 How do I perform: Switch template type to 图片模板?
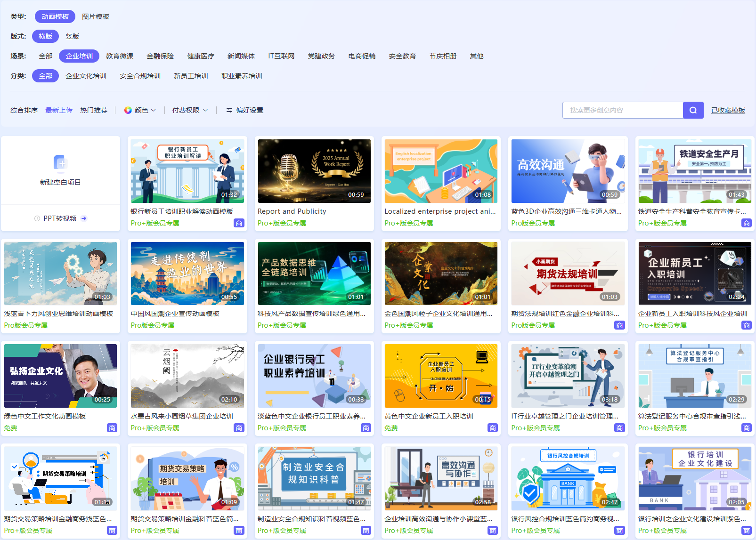coord(96,16)
